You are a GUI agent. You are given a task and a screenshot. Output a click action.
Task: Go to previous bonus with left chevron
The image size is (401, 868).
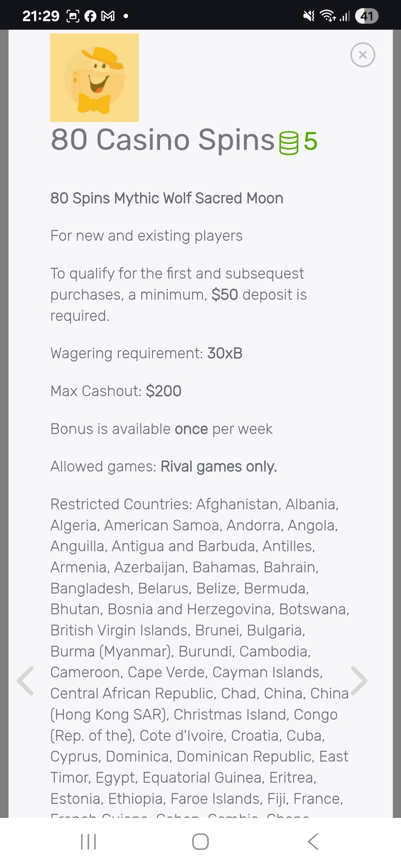(x=26, y=681)
